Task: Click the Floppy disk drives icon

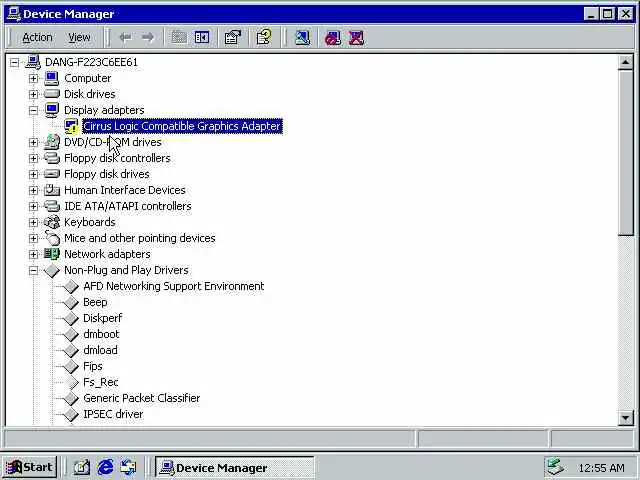Action: (x=52, y=174)
